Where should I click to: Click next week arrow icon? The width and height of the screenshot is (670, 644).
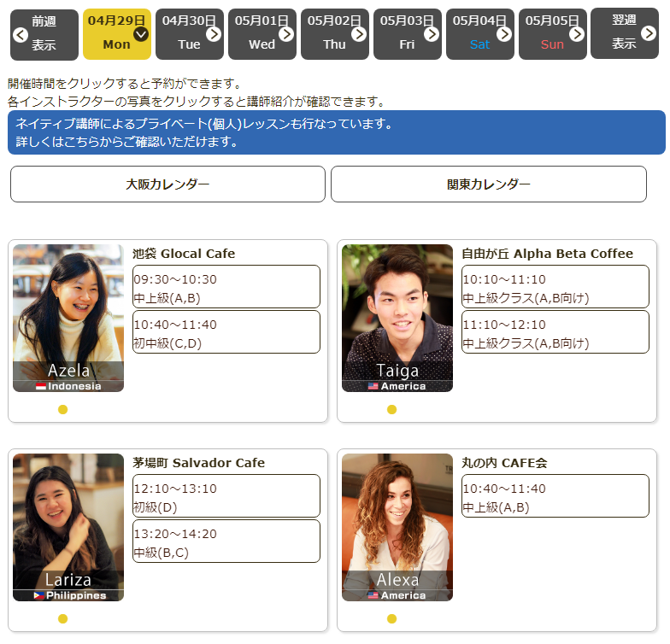pos(649,34)
